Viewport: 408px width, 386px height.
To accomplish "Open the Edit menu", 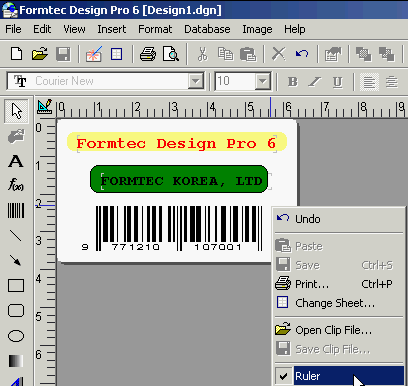I will pos(42,29).
